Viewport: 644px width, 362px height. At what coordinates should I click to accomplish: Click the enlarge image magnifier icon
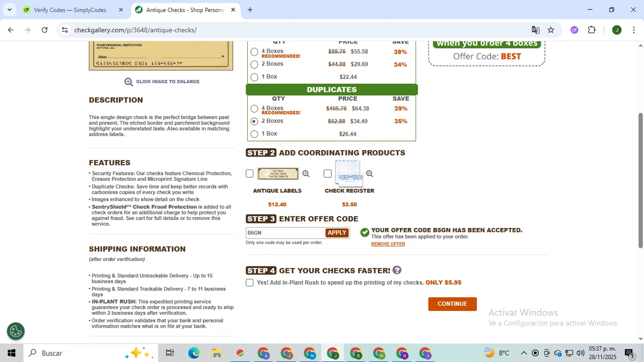click(x=128, y=82)
